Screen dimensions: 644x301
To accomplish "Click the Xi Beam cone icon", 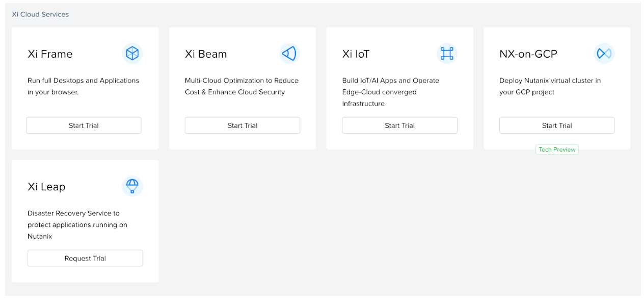I will tap(289, 54).
